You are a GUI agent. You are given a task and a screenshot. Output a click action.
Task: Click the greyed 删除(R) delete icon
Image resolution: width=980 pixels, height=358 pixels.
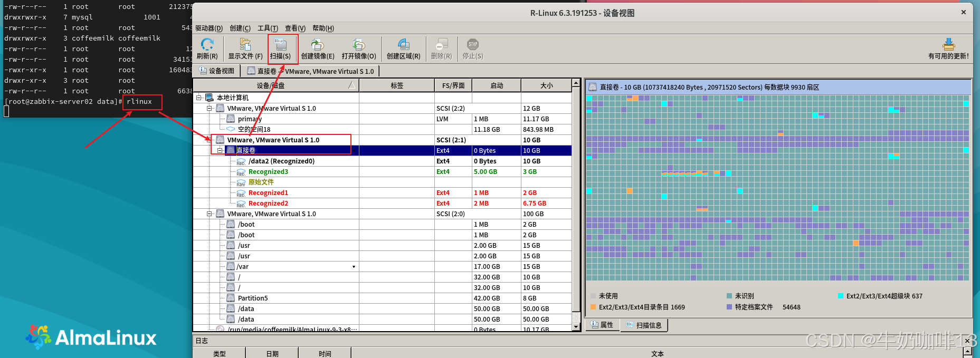441,44
